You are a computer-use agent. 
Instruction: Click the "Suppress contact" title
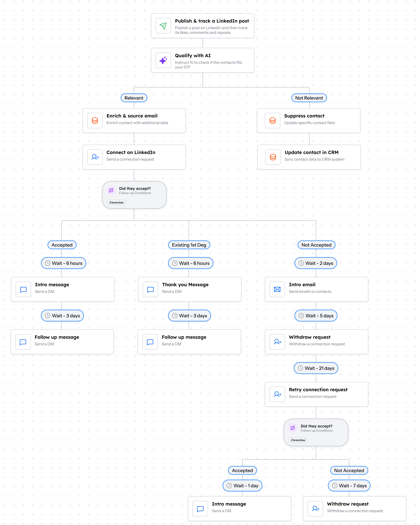(304, 116)
